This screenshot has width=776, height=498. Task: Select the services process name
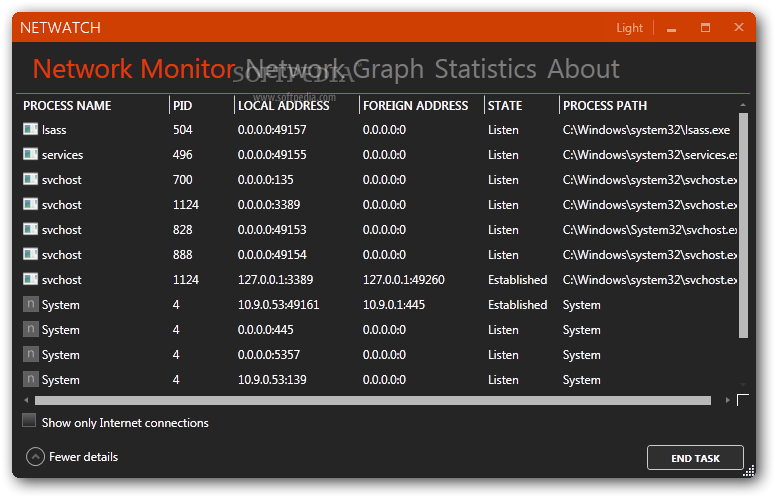(x=62, y=154)
